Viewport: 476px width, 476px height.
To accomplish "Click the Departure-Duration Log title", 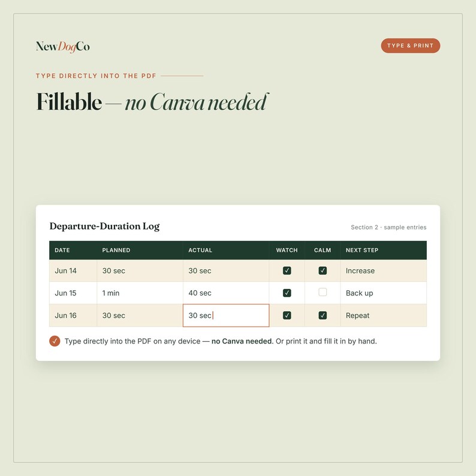I will pyautogui.click(x=104, y=227).
